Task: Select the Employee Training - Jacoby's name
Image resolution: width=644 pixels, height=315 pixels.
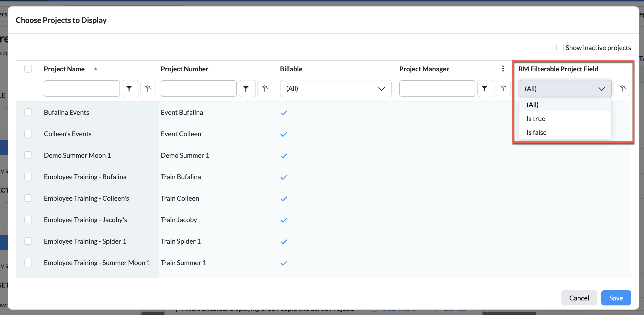Action: pyautogui.click(x=85, y=220)
